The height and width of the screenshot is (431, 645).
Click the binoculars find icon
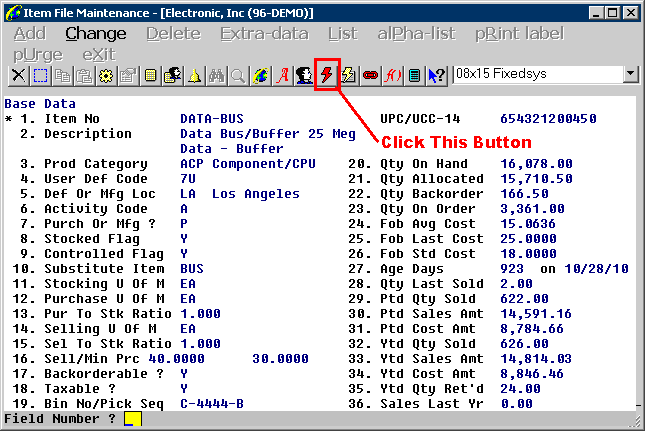[x=216, y=76]
